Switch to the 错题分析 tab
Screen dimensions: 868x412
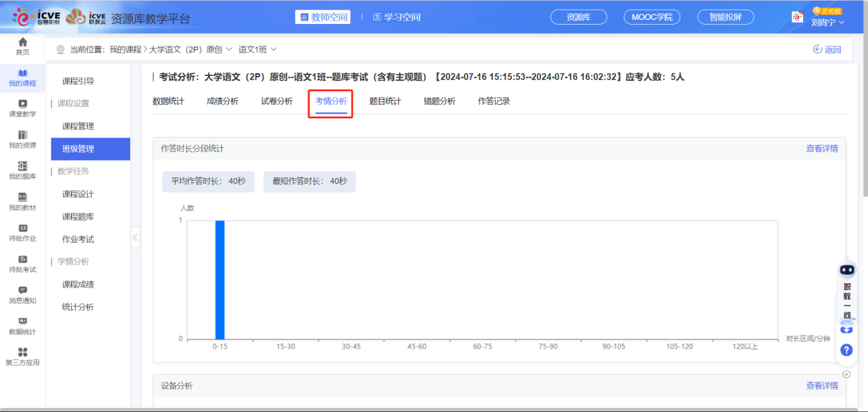pos(439,101)
